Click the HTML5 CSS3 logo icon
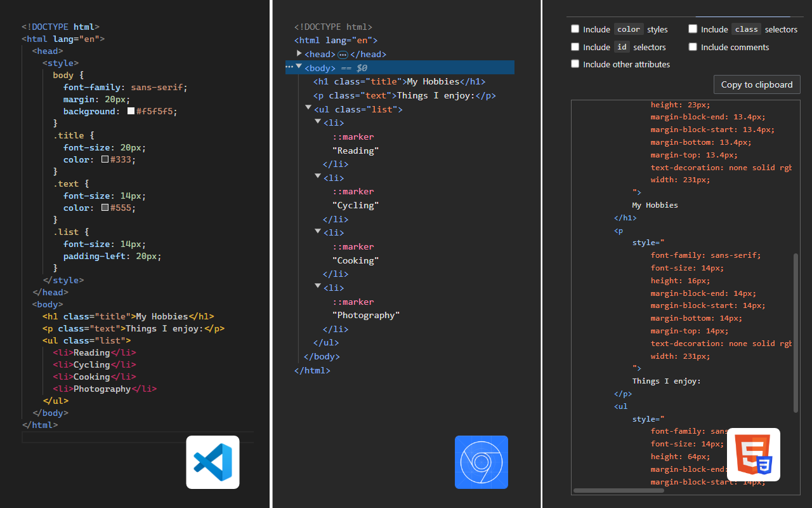 (x=753, y=455)
